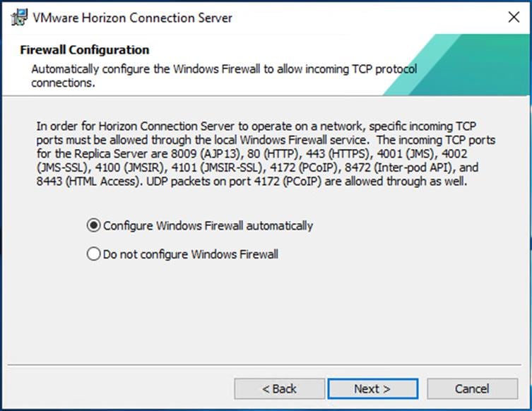Click the horizontal separator above the buttons
The image size is (532, 411).
pos(266,365)
